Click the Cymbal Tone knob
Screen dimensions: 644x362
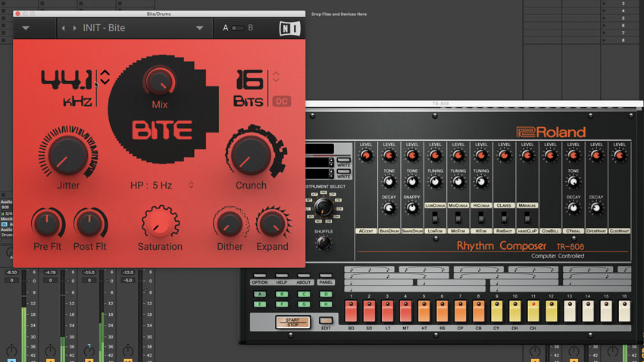(x=574, y=182)
